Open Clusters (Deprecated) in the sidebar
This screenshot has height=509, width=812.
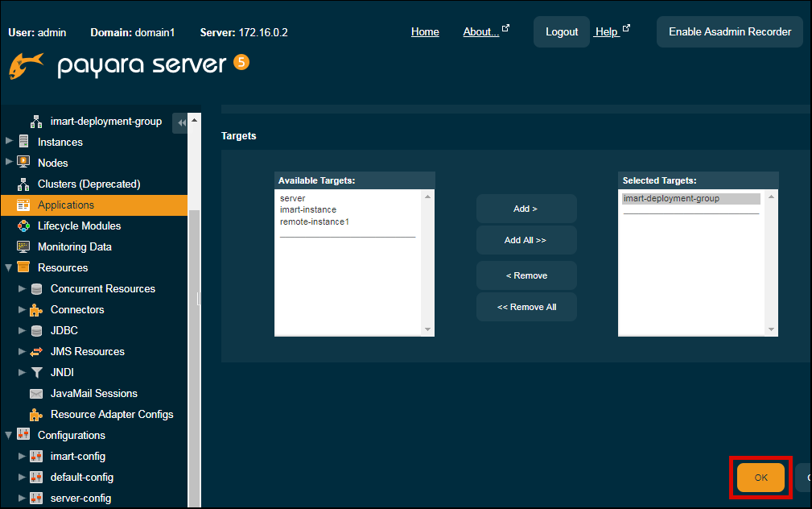click(x=89, y=184)
